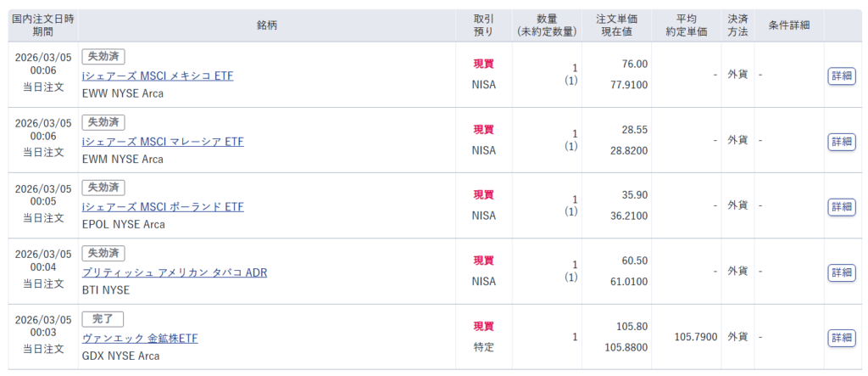Click the 決済方法 column header
Image resolution: width=868 pixels, height=376 pixels.
click(737, 25)
